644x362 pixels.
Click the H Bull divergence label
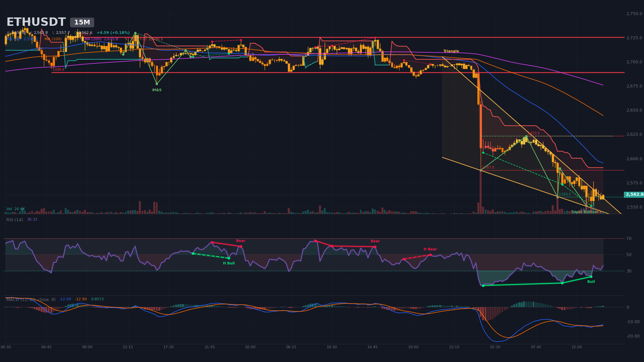229,263
